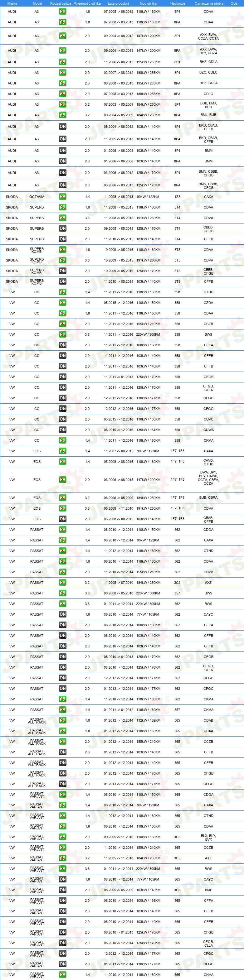
Task: Select production years 08.2005 -> 05.2009
Action: pyautogui.click(x=118, y=890)
